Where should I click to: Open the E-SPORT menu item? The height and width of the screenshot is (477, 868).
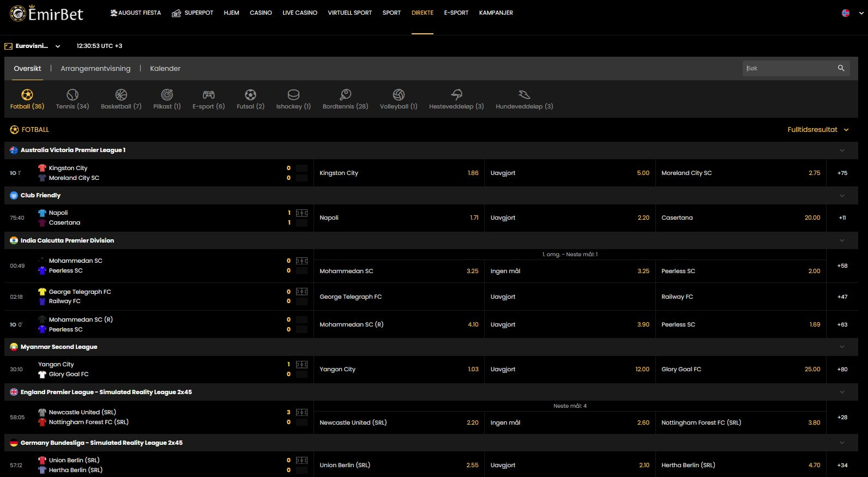coord(456,13)
